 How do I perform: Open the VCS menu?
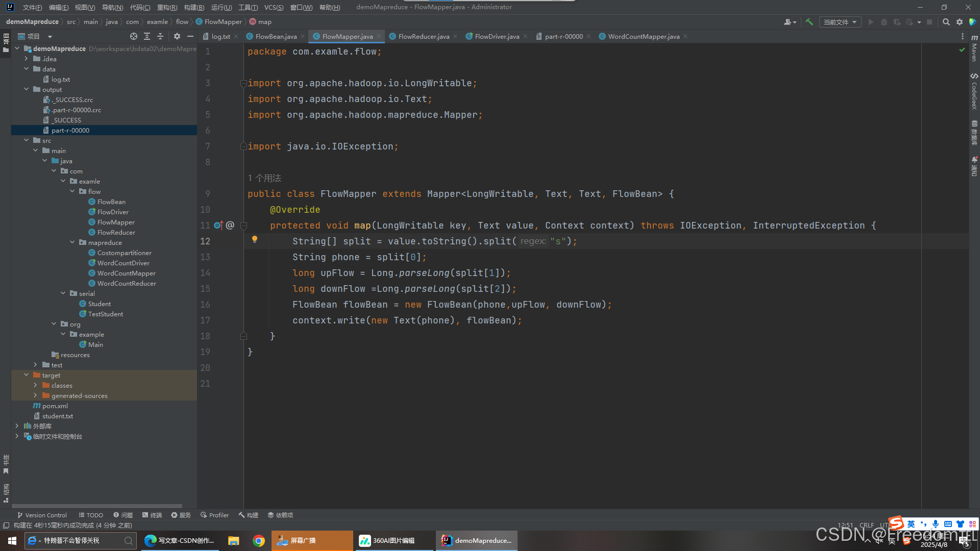(274, 7)
